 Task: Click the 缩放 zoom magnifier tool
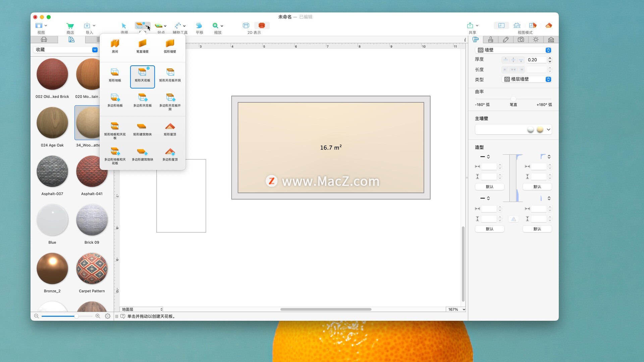[x=215, y=25]
